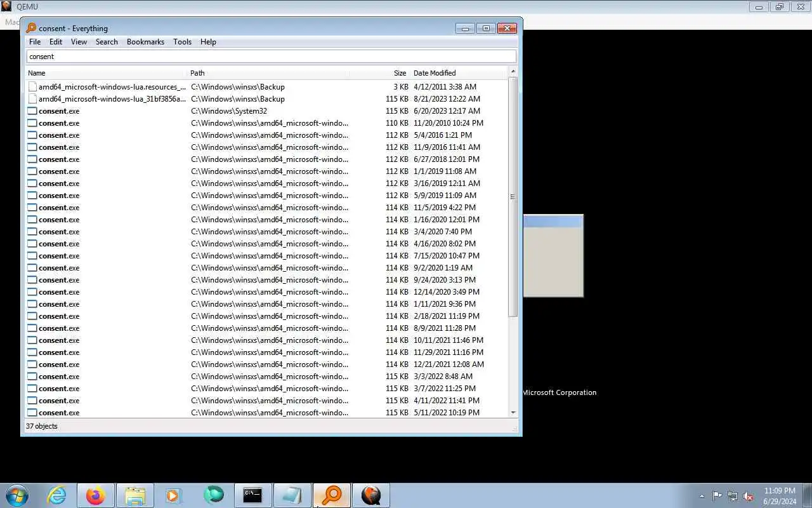Click the vertical scrollbar thumb in results
Screen dimensions: 812x508
coord(513,197)
